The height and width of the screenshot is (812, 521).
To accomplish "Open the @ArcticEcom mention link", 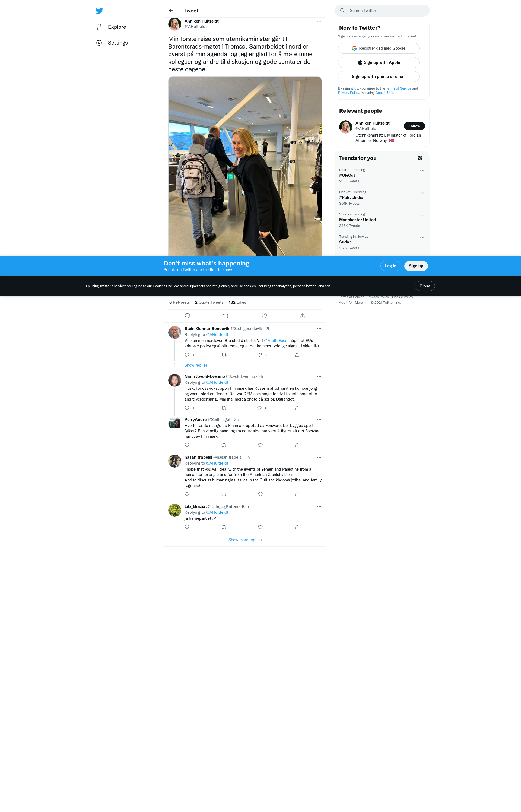I will coord(276,341).
